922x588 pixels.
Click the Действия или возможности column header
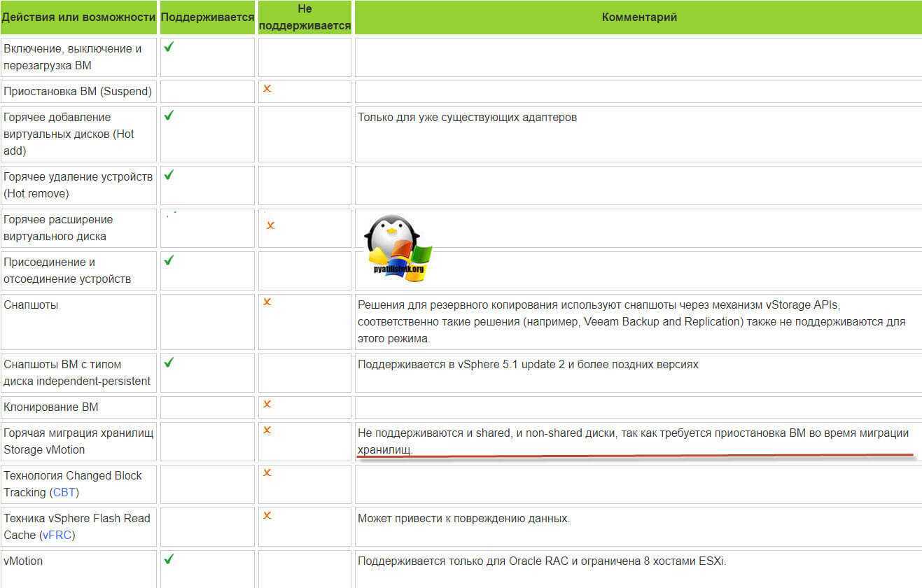click(78, 17)
